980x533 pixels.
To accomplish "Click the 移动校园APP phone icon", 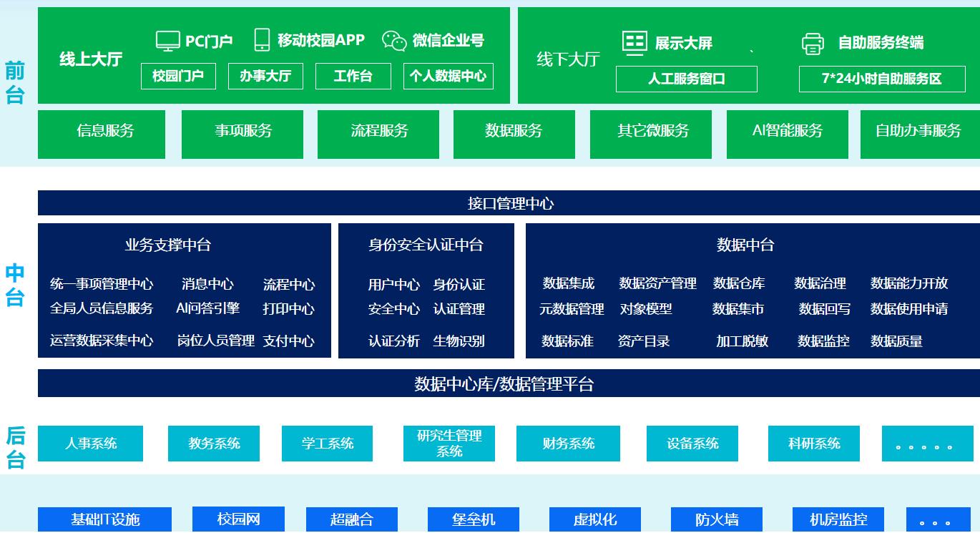I will pyautogui.click(x=262, y=40).
